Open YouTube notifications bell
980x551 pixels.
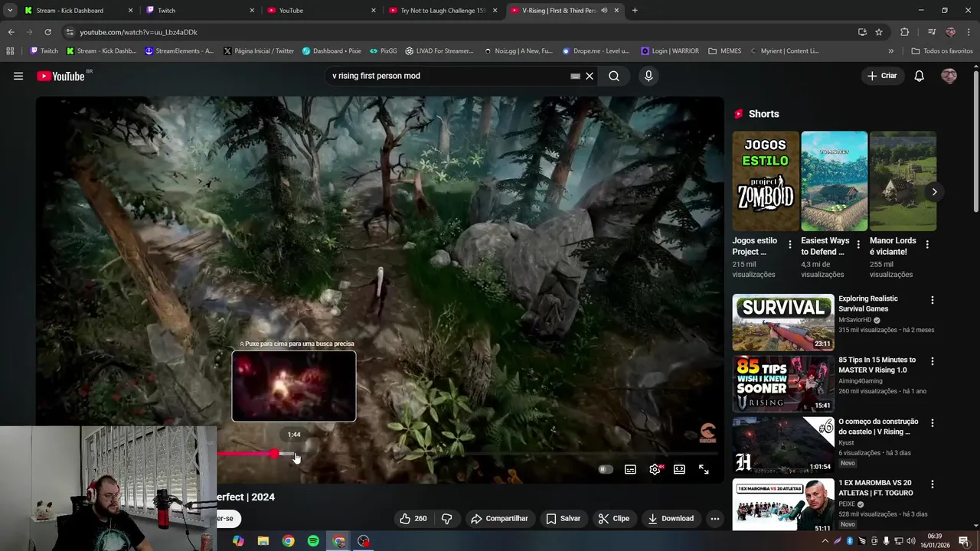920,76
